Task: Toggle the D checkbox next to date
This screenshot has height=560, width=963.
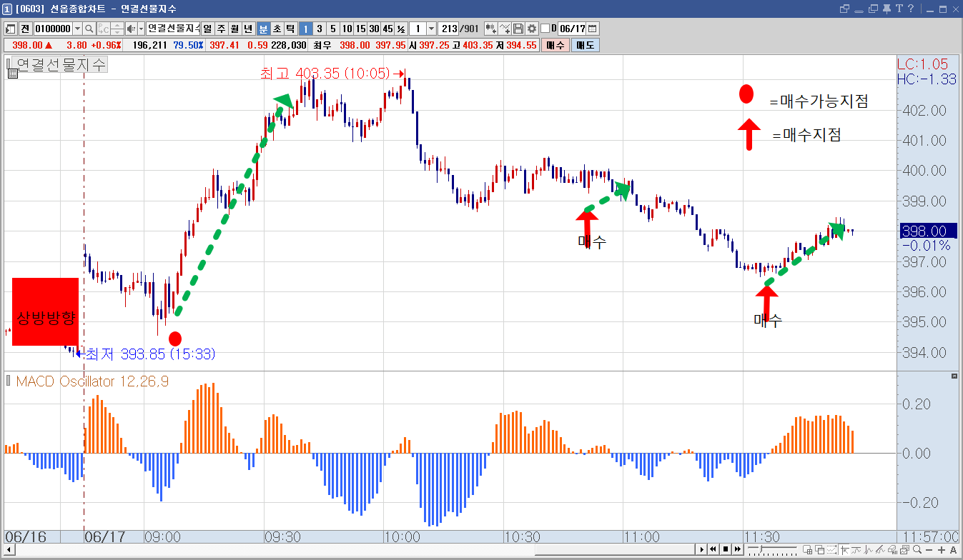Action: click(545, 29)
